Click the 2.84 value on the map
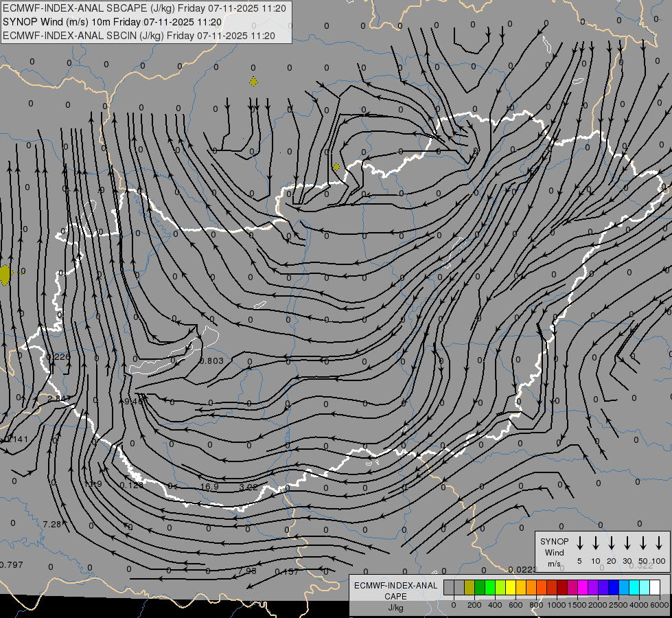672x618 pixels. tap(56, 399)
